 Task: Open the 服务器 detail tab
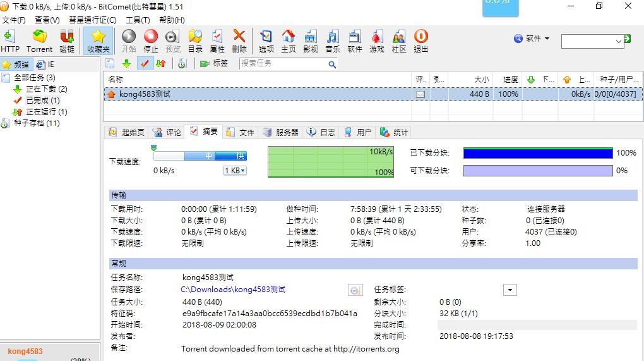pyautogui.click(x=281, y=132)
